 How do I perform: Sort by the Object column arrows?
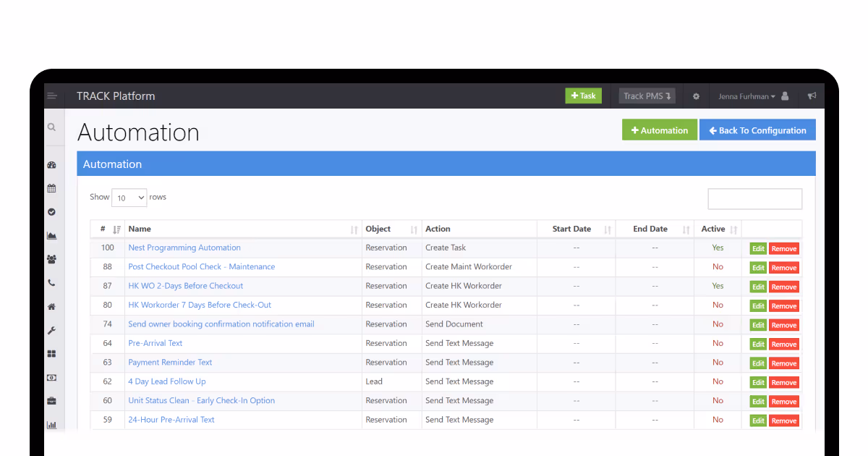[x=414, y=229]
